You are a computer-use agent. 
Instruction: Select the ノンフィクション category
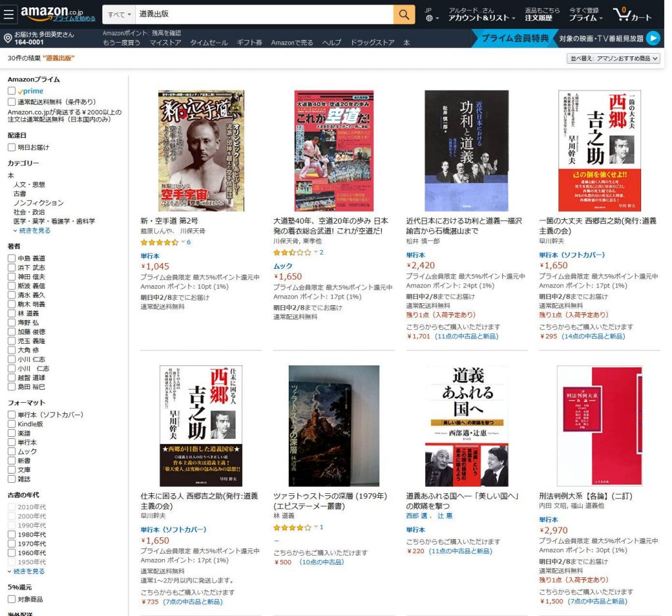(x=39, y=203)
